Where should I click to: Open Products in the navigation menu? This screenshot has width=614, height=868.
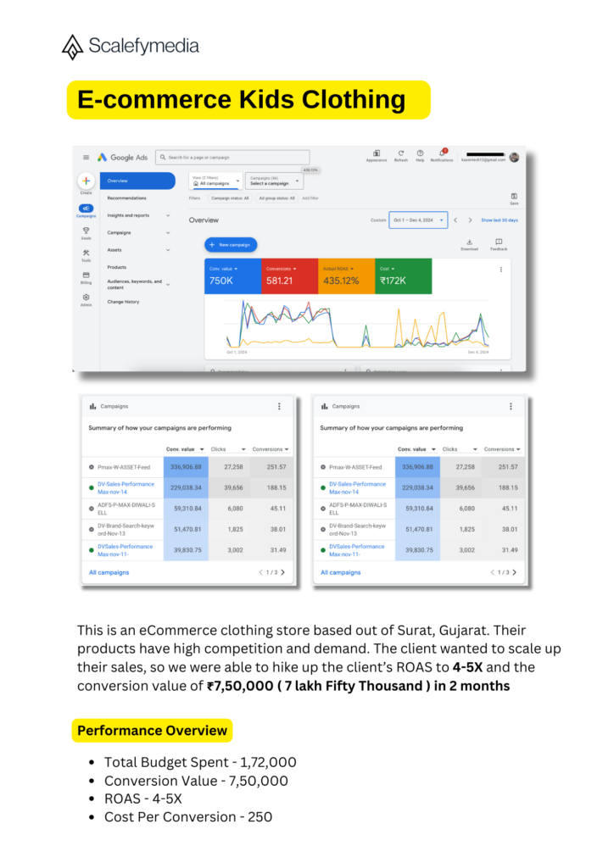tap(117, 267)
